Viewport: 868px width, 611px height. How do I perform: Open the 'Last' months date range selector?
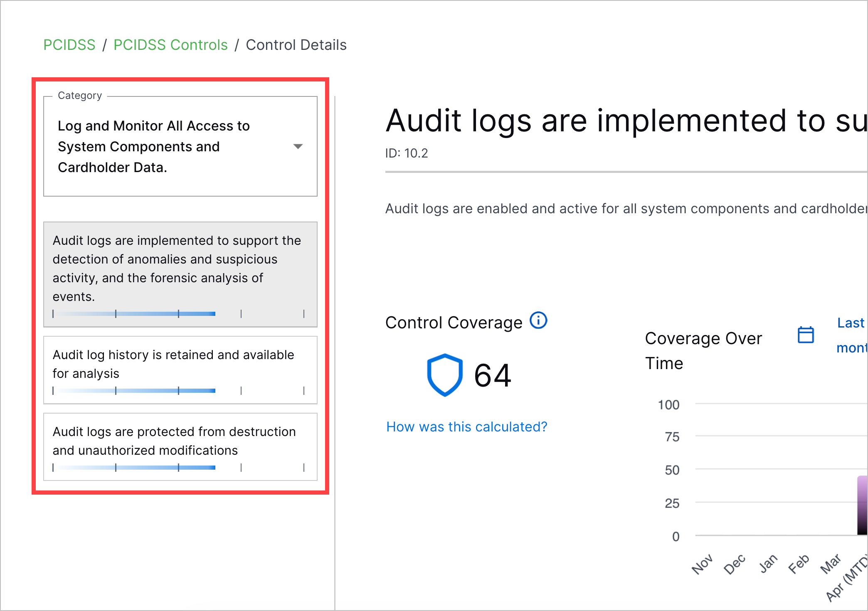click(852, 335)
